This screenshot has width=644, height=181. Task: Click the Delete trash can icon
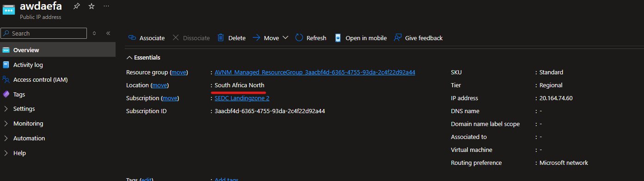click(221, 38)
